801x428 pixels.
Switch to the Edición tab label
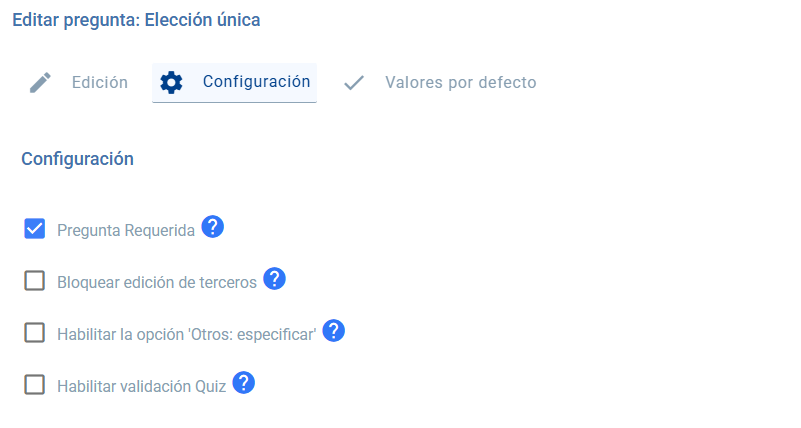click(x=100, y=83)
